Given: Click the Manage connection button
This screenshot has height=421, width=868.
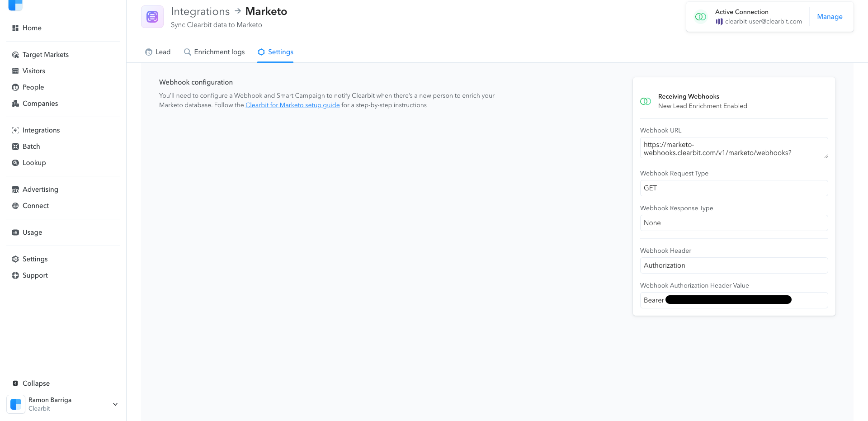Looking at the screenshot, I should point(830,17).
